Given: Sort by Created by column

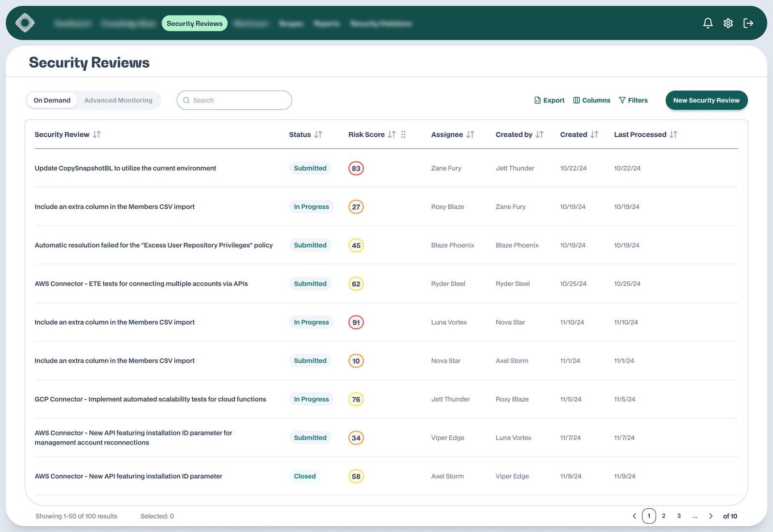Looking at the screenshot, I should coord(540,134).
